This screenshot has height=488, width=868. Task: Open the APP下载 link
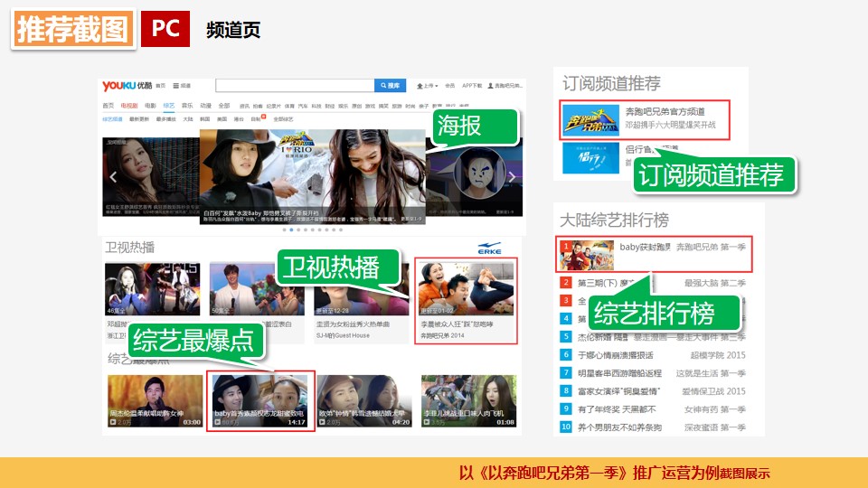point(472,86)
